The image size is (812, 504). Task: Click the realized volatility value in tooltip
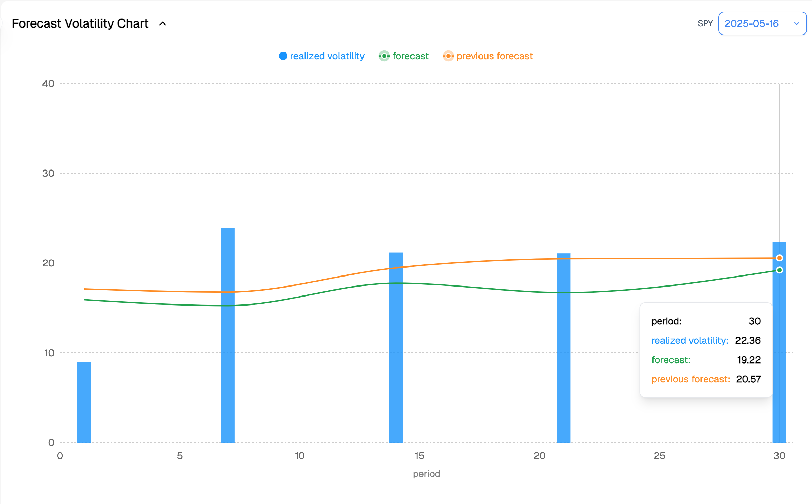[747, 340]
